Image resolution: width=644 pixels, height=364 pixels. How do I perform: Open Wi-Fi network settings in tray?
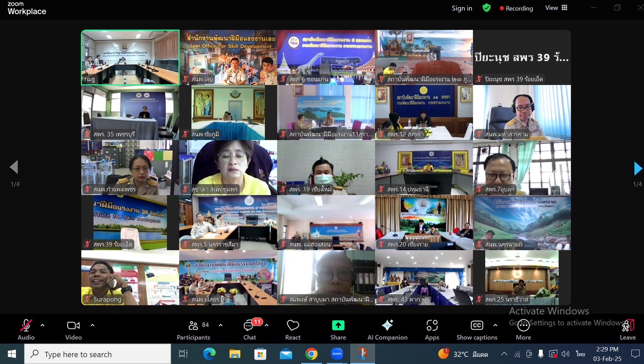point(517,354)
